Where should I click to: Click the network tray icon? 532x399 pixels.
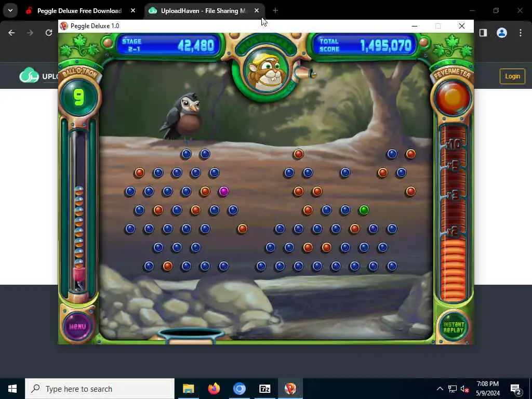(453, 389)
